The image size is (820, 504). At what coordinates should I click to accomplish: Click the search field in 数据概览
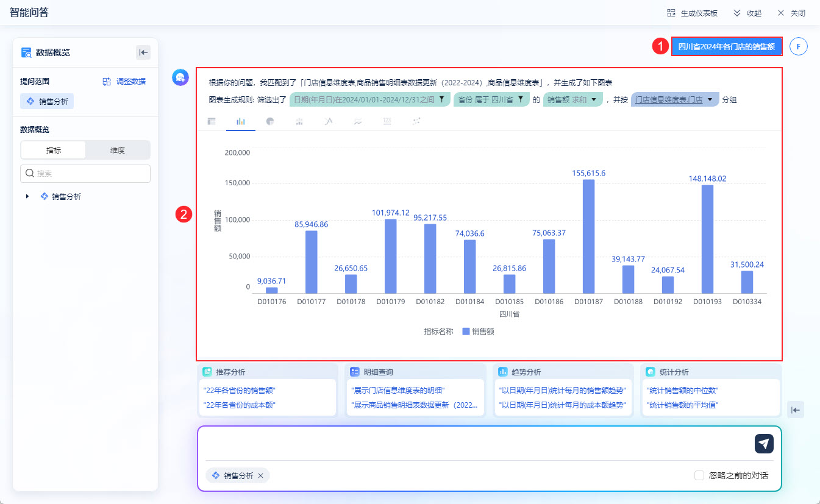[85, 174]
